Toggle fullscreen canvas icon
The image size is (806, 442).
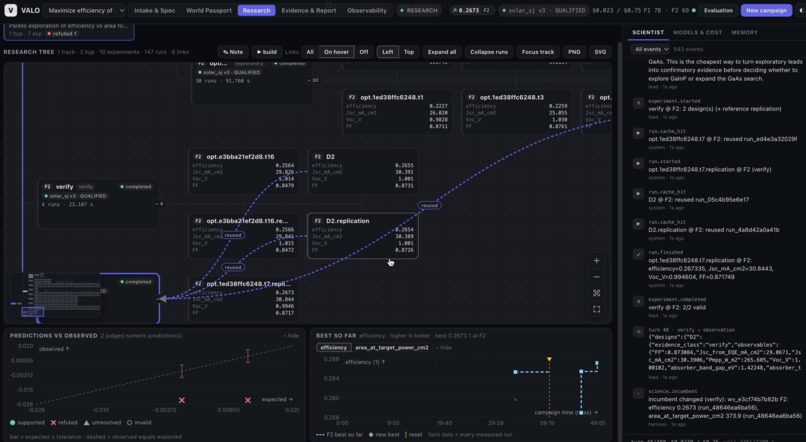pos(596,309)
